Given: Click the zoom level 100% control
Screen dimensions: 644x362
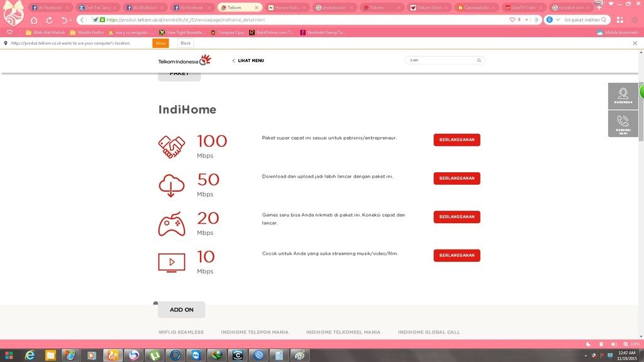Looking at the screenshot, I should click(631, 344).
